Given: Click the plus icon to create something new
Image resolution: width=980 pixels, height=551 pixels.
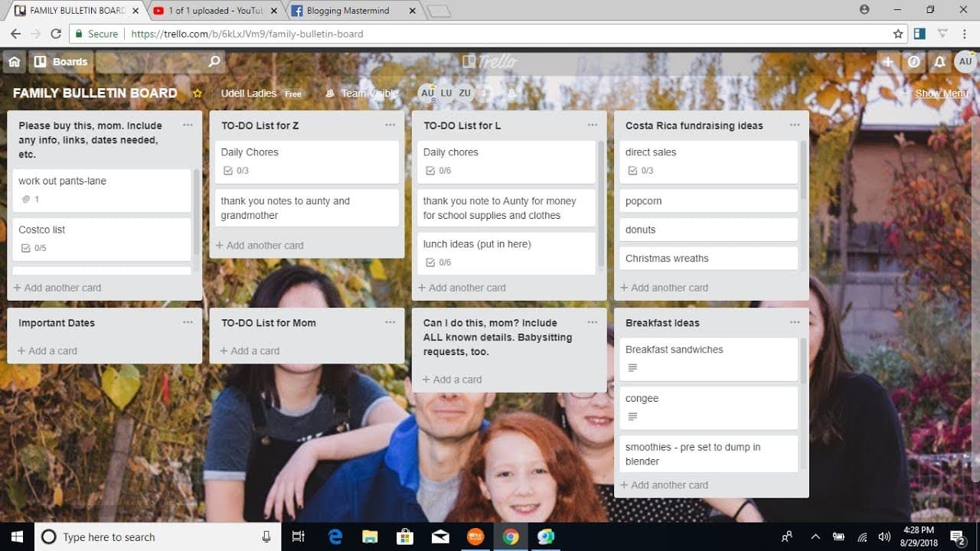Looking at the screenshot, I should pyautogui.click(x=887, y=61).
